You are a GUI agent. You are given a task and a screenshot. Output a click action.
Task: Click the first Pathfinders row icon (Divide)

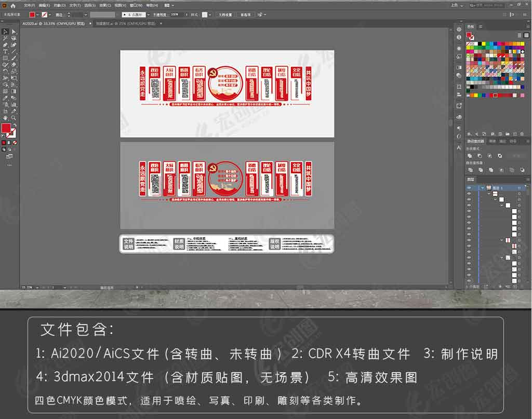click(470, 170)
